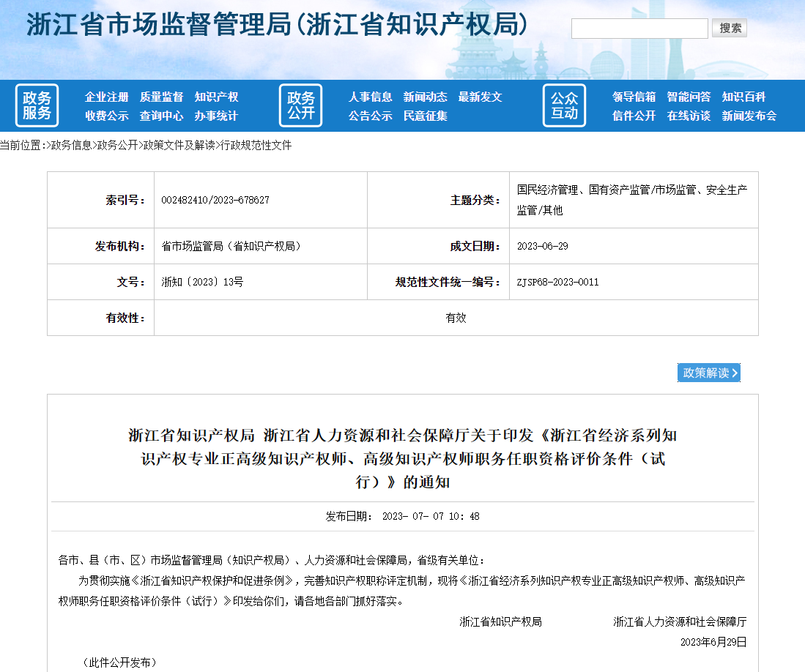Open 质量监督 in the navigation
Viewport: 805px width, 672px height.
pyautogui.click(x=162, y=96)
